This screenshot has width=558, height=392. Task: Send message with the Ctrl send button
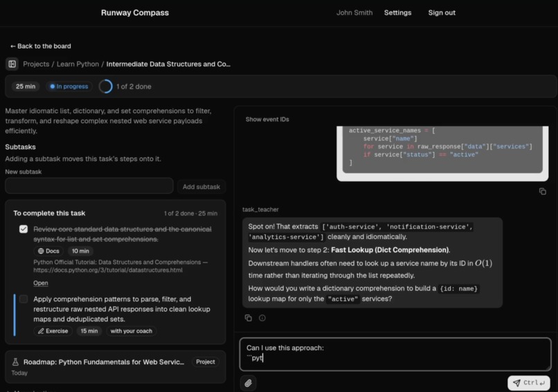[x=528, y=383]
